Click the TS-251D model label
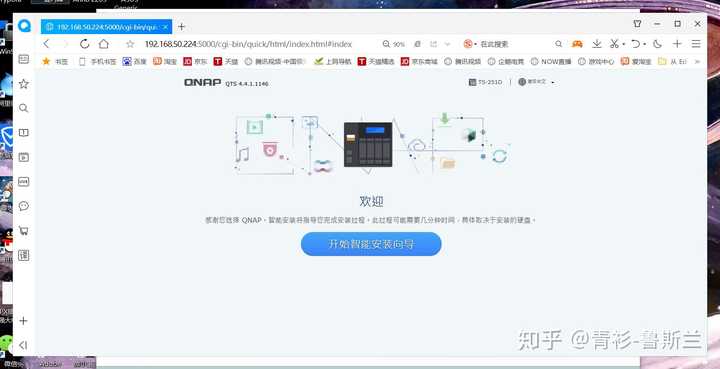This screenshot has height=369, width=720. click(x=485, y=82)
